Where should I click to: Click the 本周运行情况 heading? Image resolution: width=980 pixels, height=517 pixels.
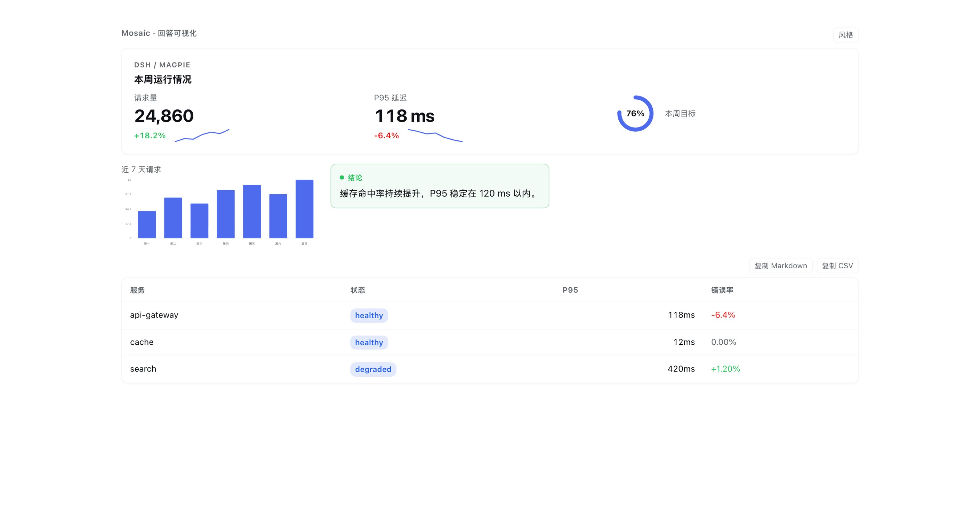point(162,80)
